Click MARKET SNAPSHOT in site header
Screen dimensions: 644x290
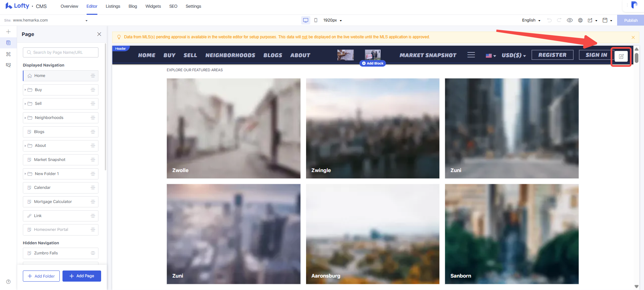pos(428,55)
